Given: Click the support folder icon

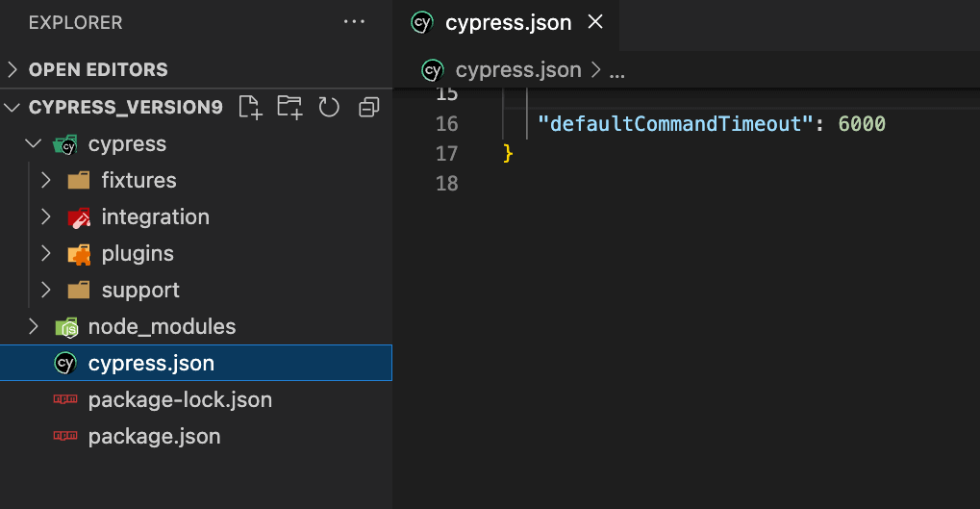Looking at the screenshot, I should pyautogui.click(x=79, y=291).
